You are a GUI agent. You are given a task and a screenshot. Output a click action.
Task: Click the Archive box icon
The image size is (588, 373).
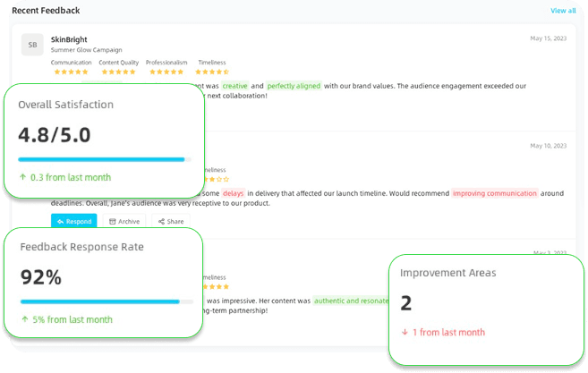pos(113,221)
